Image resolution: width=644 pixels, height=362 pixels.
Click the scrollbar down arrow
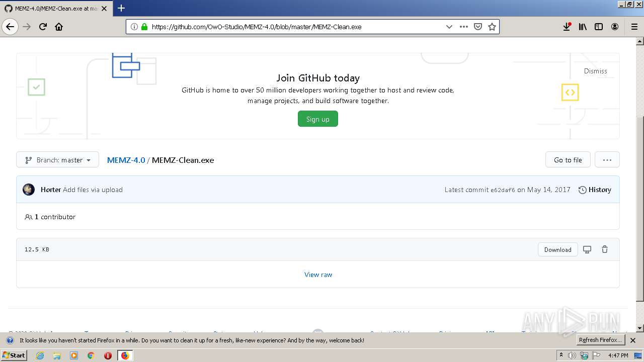640,328
